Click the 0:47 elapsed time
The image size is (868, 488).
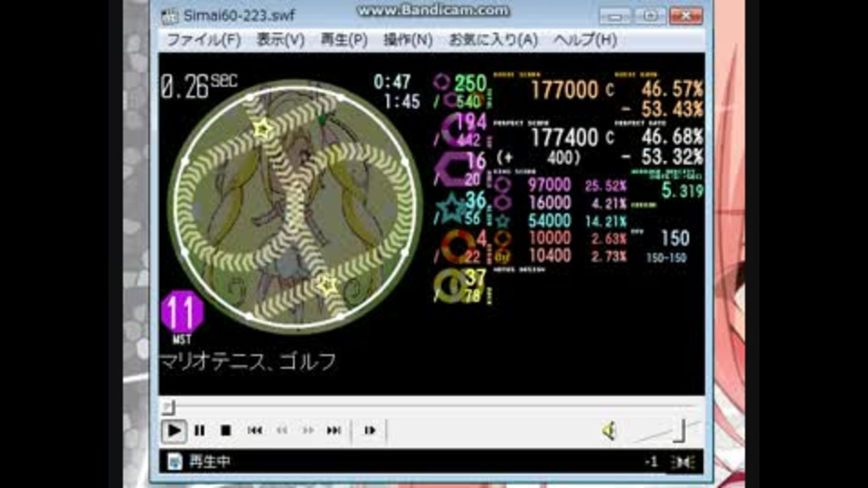pyautogui.click(x=392, y=82)
